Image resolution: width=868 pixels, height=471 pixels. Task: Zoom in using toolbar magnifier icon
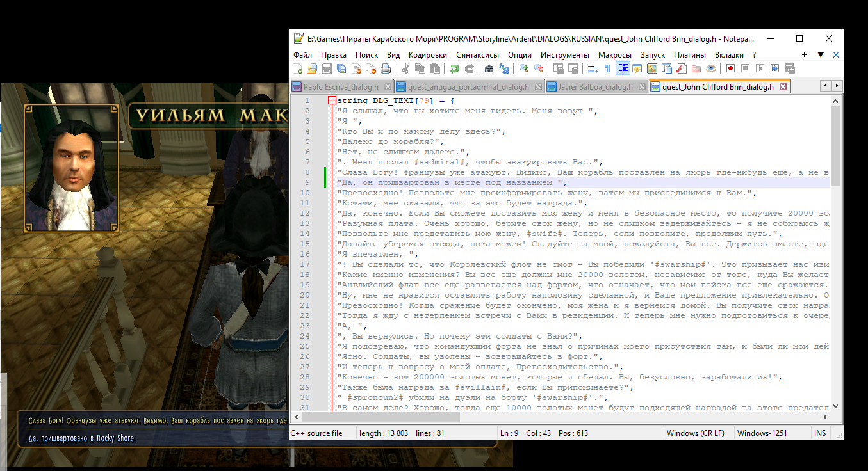pyautogui.click(x=523, y=68)
